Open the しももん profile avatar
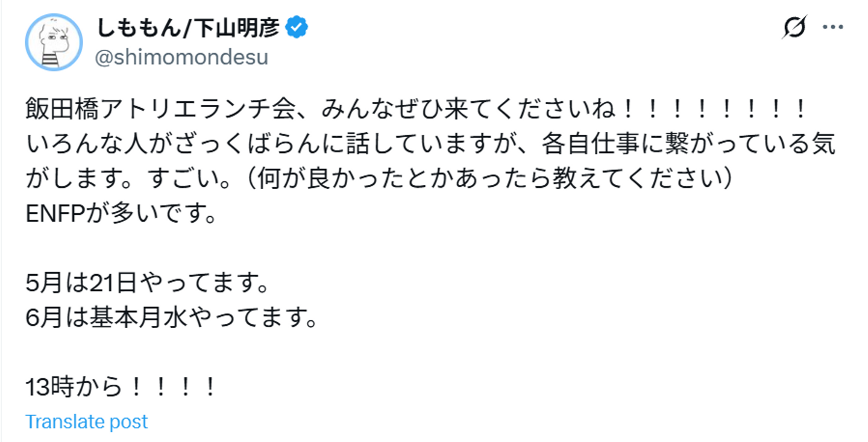This screenshot has height=442, width=868. [x=54, y=42]
